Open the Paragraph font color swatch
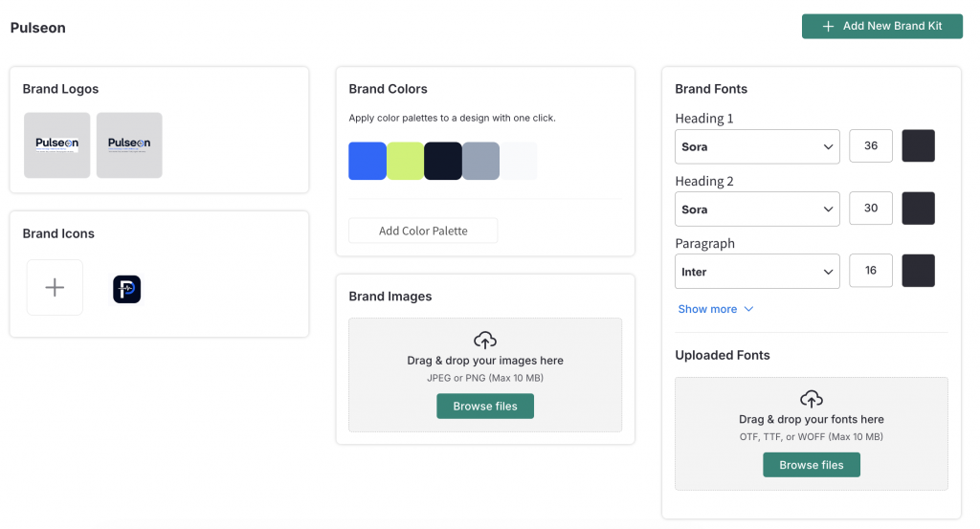Viewport: 980px width, 529px height. 918,271
